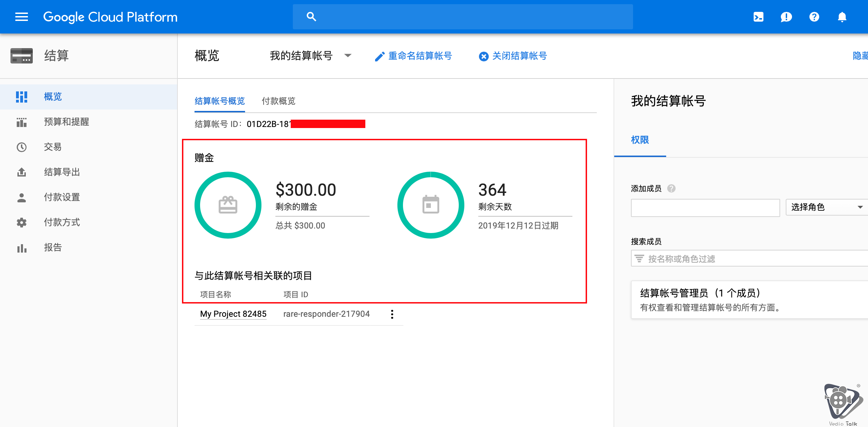Open the 选择角色 role dropdown
Image resolution: width=868 pixels, height=427 pixels.
point(826,207)
